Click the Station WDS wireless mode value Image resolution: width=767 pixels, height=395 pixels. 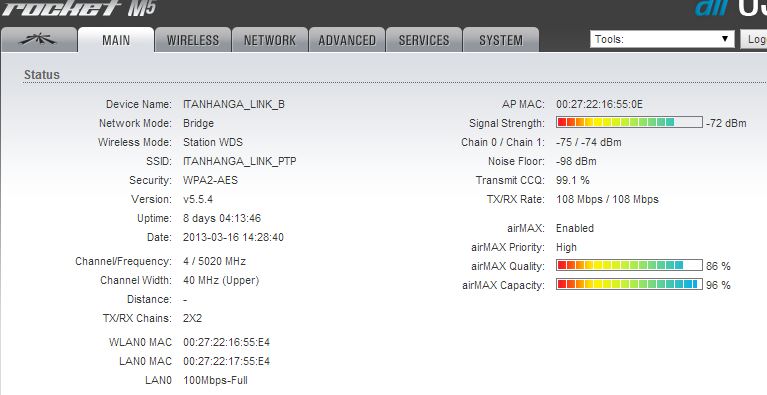point(213,142)
